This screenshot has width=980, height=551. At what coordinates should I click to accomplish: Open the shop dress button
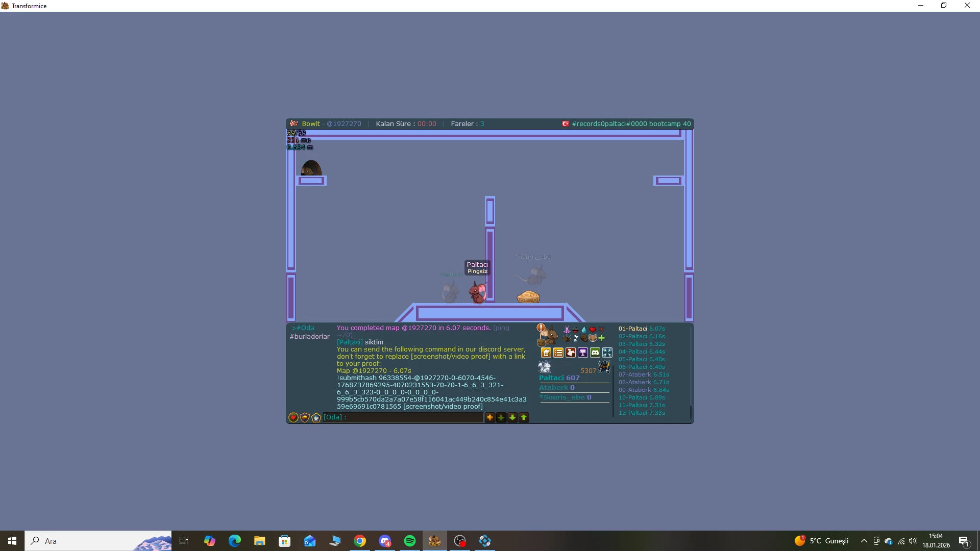coord(571,353)
